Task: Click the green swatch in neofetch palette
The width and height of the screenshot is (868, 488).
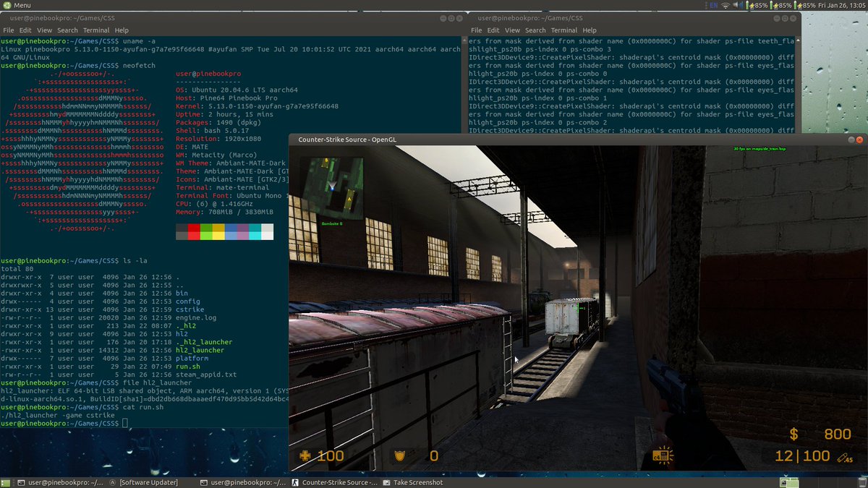Action: tap(206, 232)
